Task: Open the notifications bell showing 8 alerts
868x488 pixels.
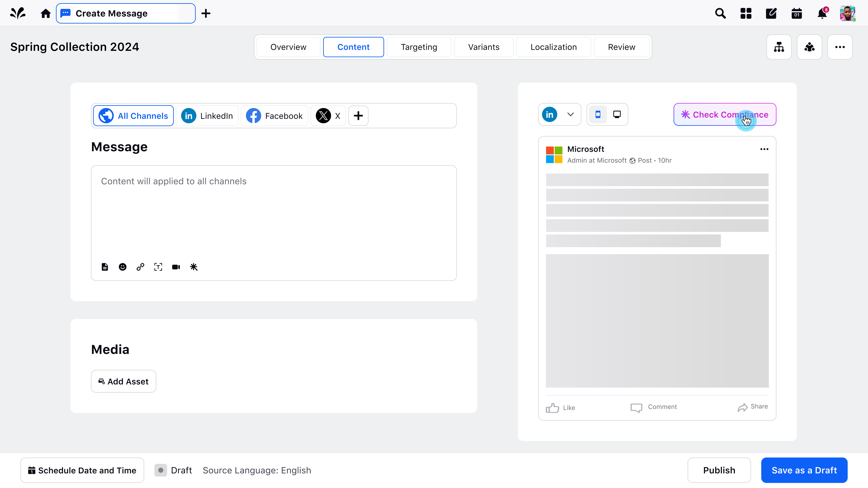Action: pos(822,14)
